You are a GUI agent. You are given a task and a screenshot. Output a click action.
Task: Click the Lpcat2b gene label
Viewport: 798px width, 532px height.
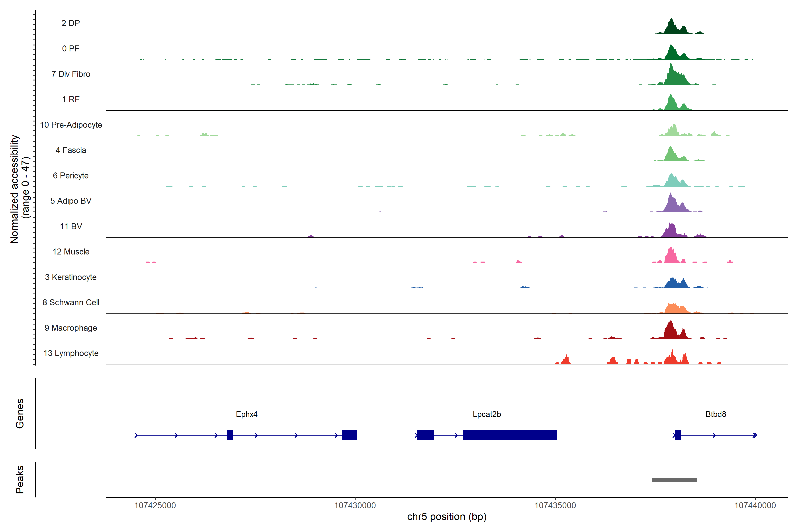click(x=487, y=414)
